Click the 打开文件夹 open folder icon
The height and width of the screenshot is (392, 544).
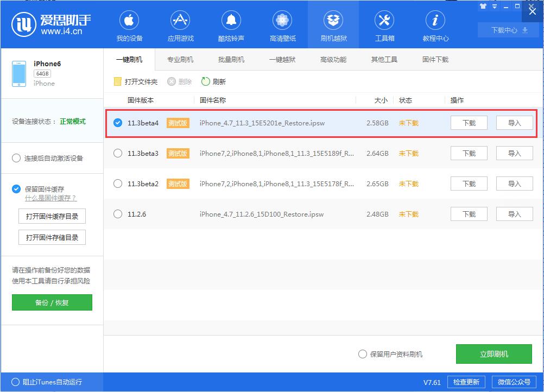pos(117,81)
